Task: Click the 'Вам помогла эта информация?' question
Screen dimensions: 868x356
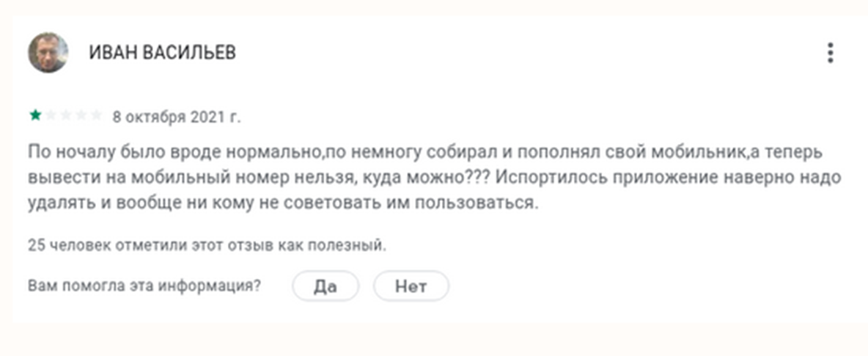Action: [x=144, y=286]
